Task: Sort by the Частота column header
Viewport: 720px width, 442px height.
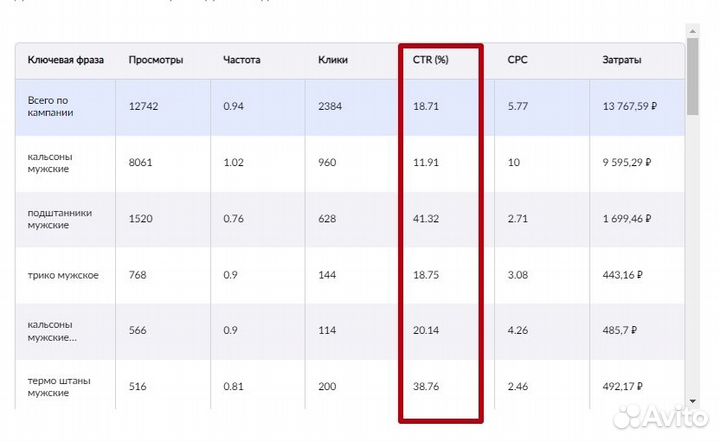Action: pyautogui.click(x=242, y=60)
